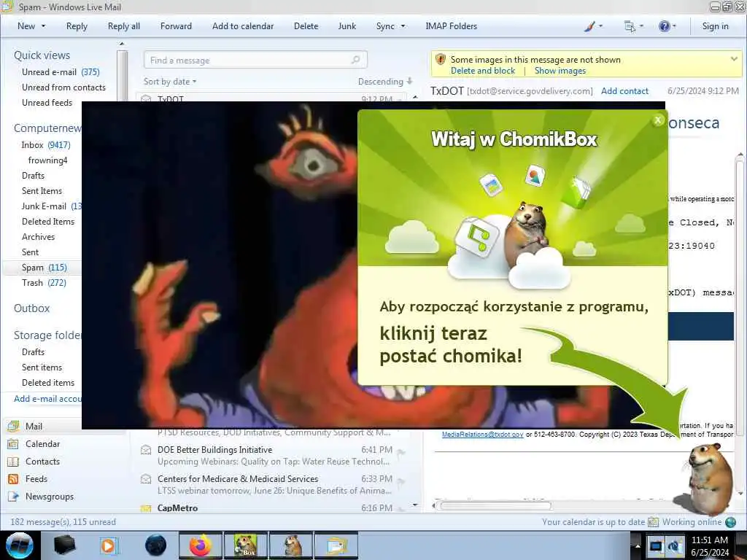Open dropdown arrow beside paintbrush icon
Image resolution: width=747 pixels, height=560 pixels.
pos(601,26)
